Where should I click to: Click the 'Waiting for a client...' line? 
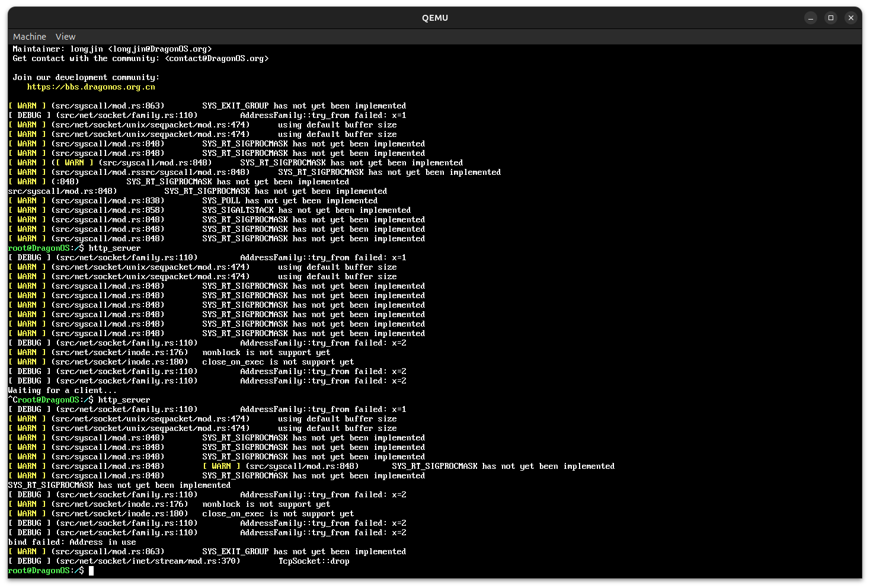tap(62, 391)
